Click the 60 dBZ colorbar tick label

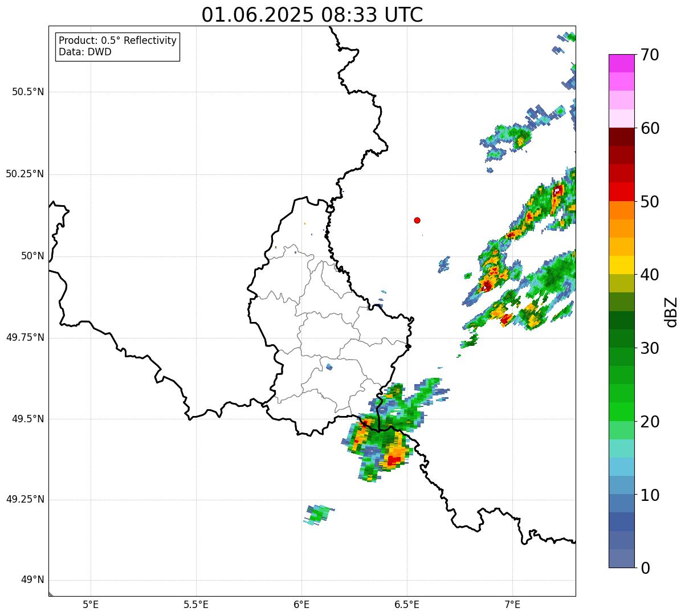(x=650, y=129)
